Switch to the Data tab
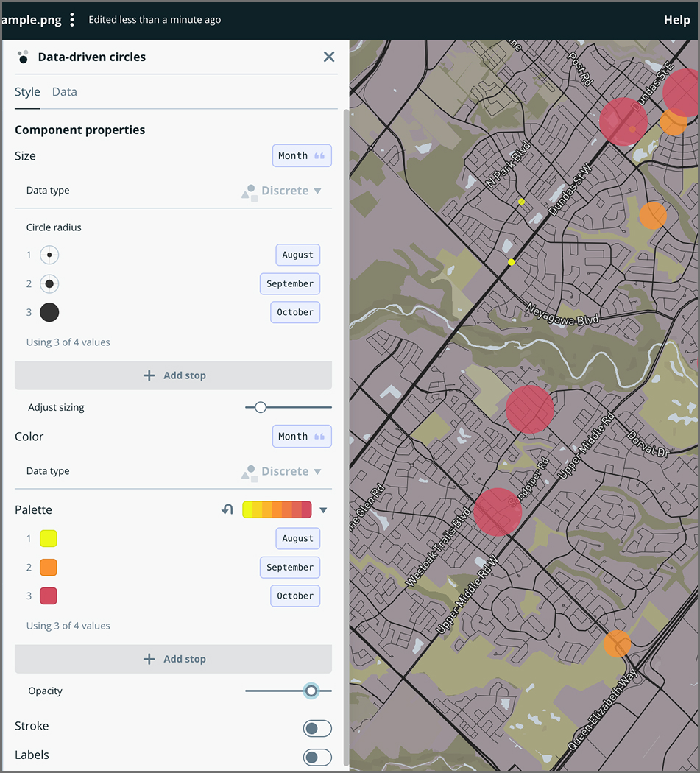Viewport: 700px width, 773px height. 64,91
